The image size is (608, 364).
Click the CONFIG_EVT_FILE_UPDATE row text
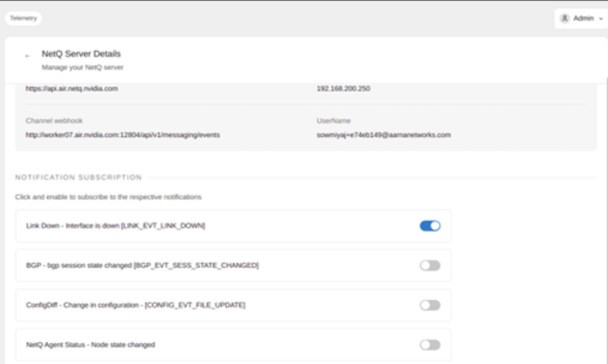click(x=136, y=305)
